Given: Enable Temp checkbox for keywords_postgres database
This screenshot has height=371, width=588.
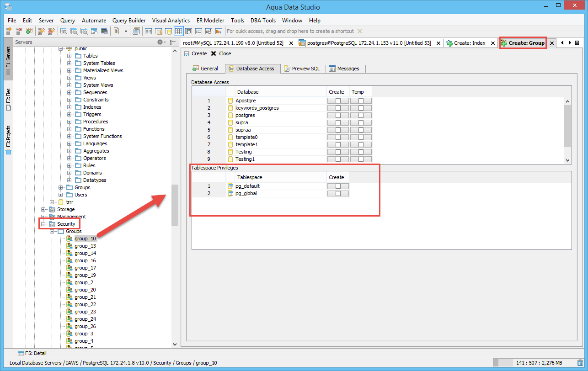Looking at the screenshot, I should tap(361, 108).
